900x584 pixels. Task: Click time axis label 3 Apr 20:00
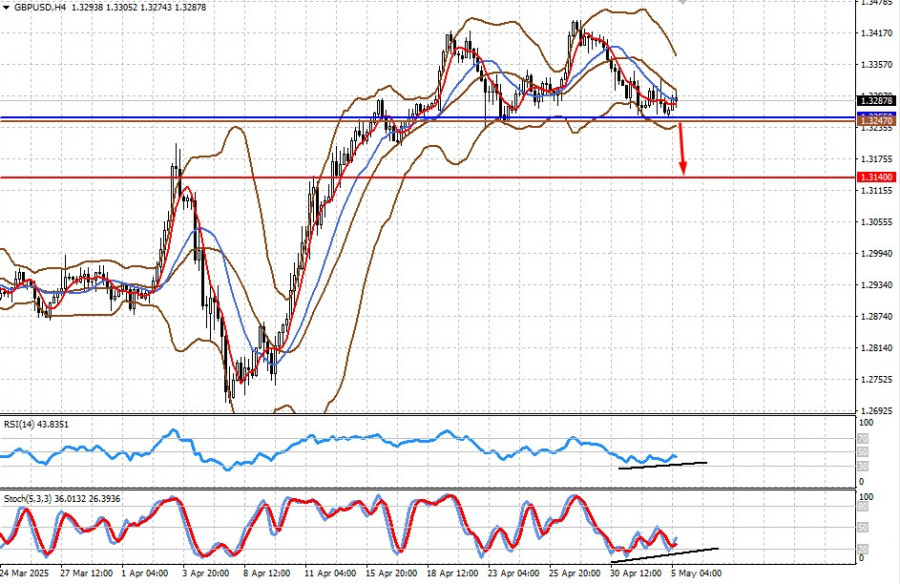206,573
